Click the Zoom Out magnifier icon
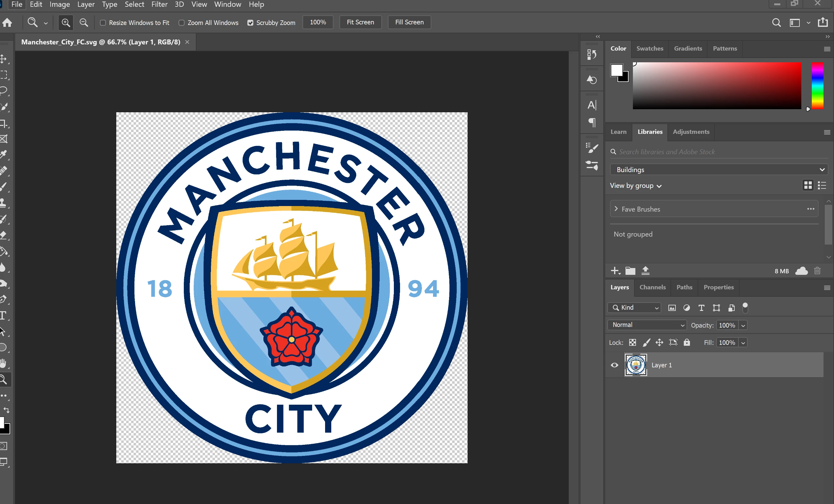Screen dimensions: 834x504 coord(84,23)
